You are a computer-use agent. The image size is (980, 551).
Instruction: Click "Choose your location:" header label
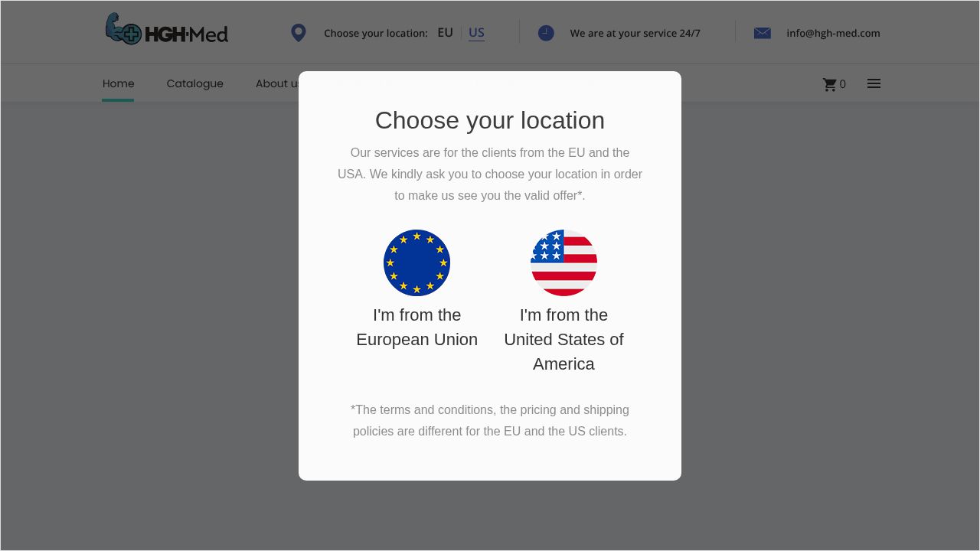(x=376, y=33)
